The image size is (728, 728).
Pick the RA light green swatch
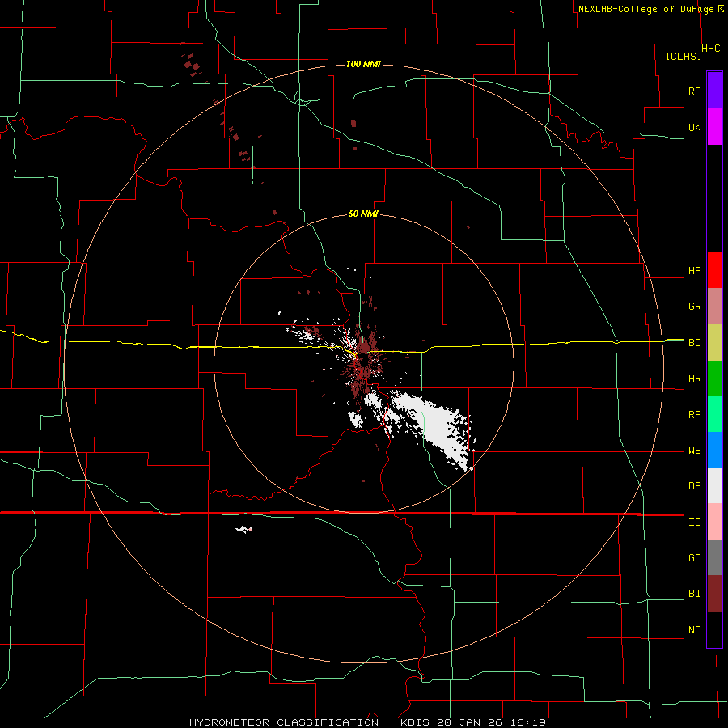[714, 414]
